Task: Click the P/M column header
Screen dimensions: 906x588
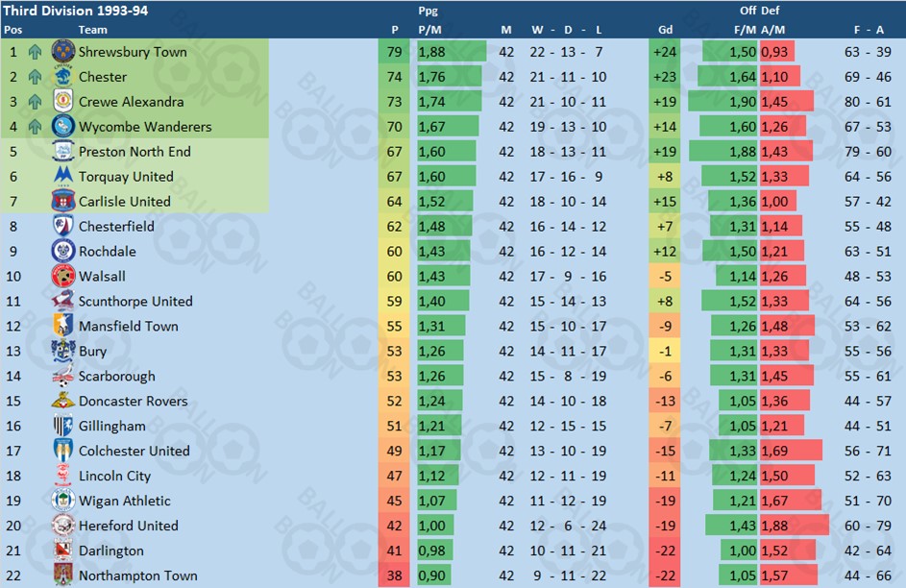Action: (x=429, y=30)
